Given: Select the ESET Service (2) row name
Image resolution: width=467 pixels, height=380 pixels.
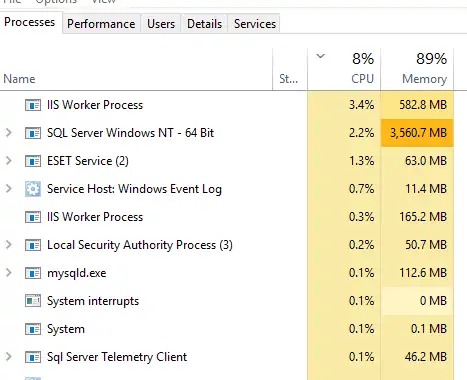Looking at the screenshot, I should pos(88,161).
